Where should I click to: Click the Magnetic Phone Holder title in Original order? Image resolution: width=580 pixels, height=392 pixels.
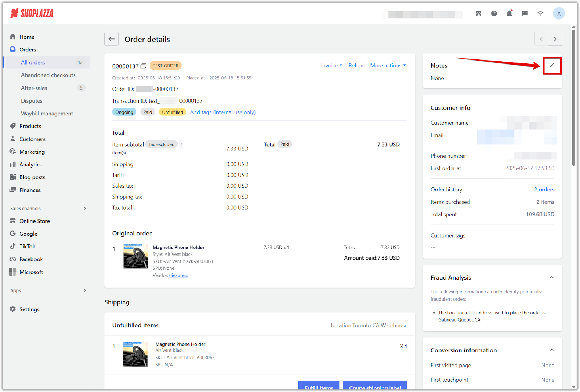coord(178,248)
